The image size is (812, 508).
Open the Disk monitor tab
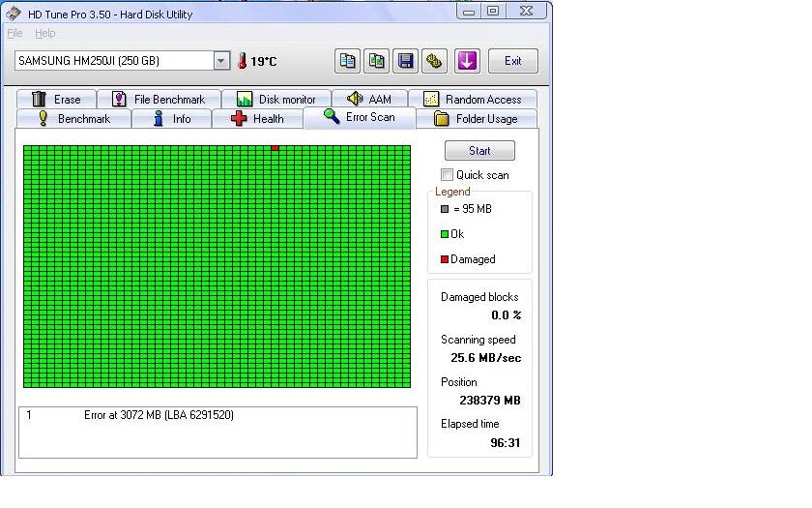click(276, 99)
